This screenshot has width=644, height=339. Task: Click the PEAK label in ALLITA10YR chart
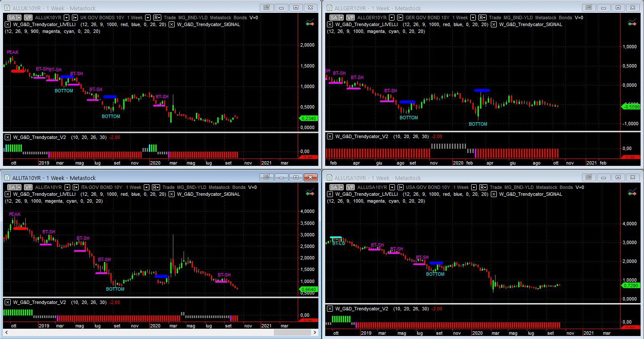coord(15,214)
